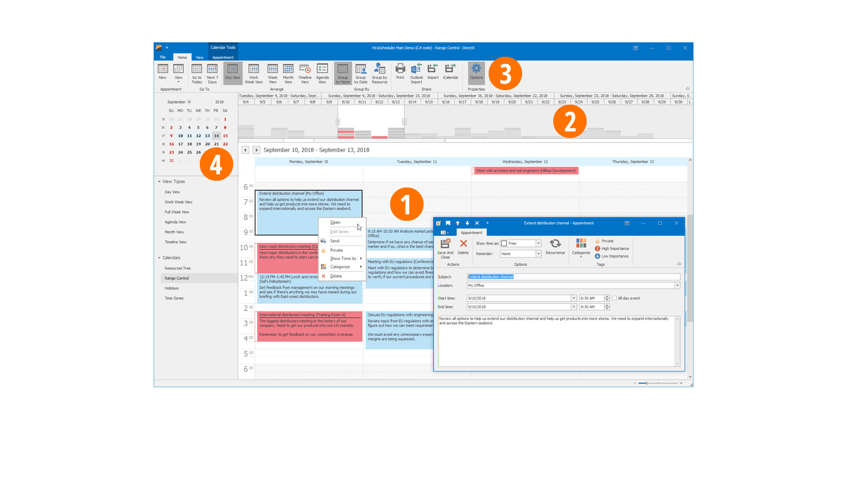Start Outlook Import
The image size is (846, 504).
point(416,73)
